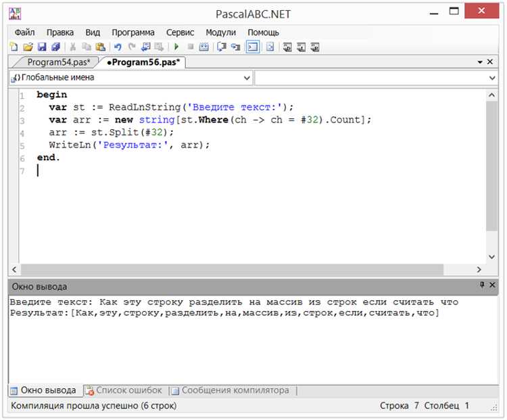This screenshot has width=507, height=420.
Task: Save the current file
Action: tap(42, 47)
